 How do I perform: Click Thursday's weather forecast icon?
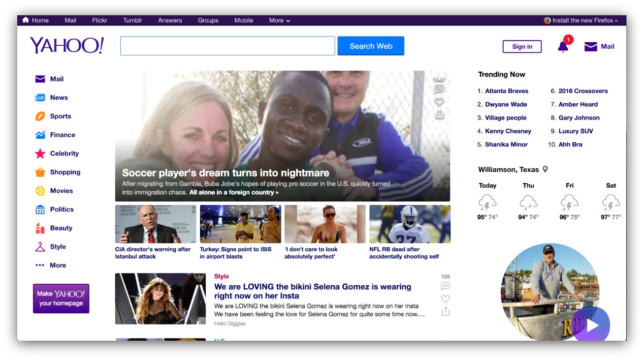coord(528,202)
